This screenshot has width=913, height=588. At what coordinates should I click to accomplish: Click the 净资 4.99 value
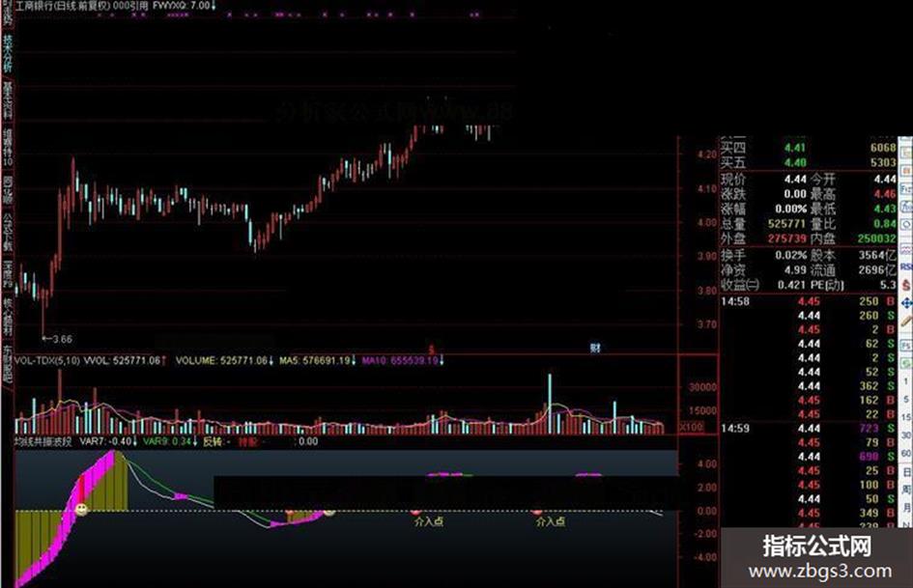pyautogui.click(x=795, y=270)
